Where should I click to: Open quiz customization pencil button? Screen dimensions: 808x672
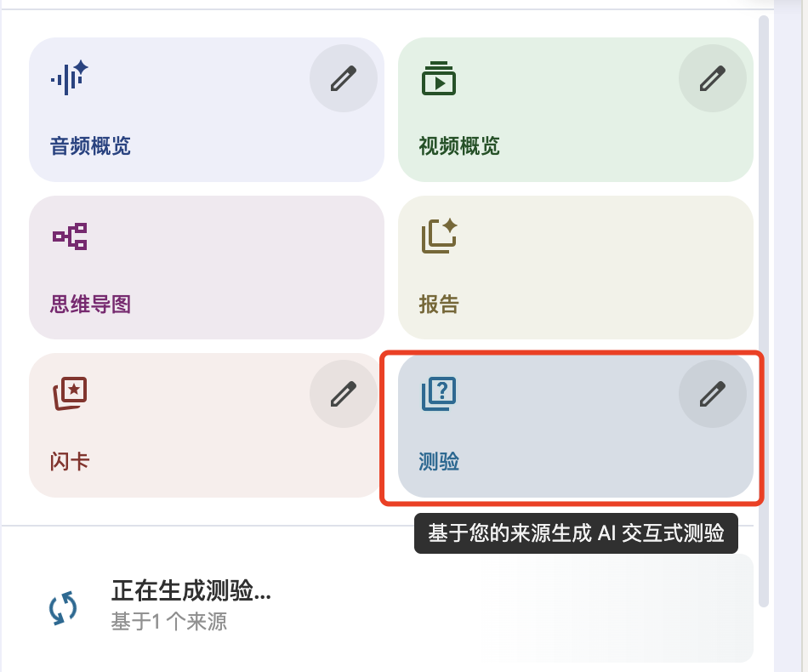[713, 394]
